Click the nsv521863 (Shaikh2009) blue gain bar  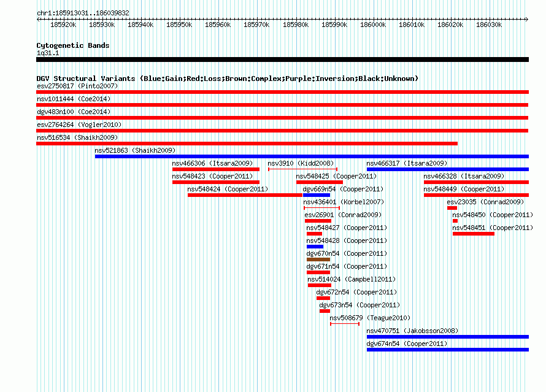tap(312, 156)
